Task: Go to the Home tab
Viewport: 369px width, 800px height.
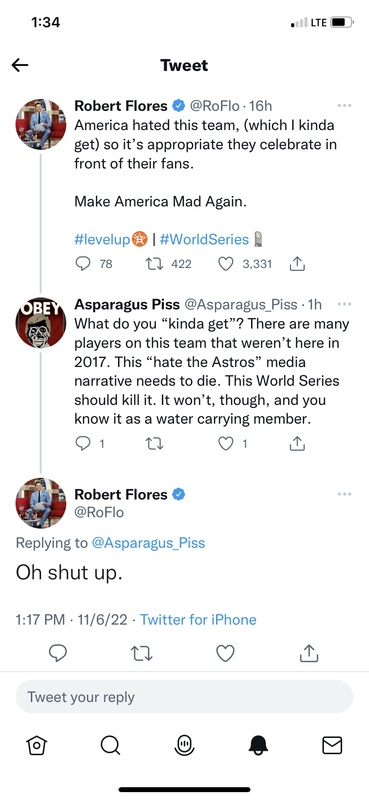Action: 35,746
